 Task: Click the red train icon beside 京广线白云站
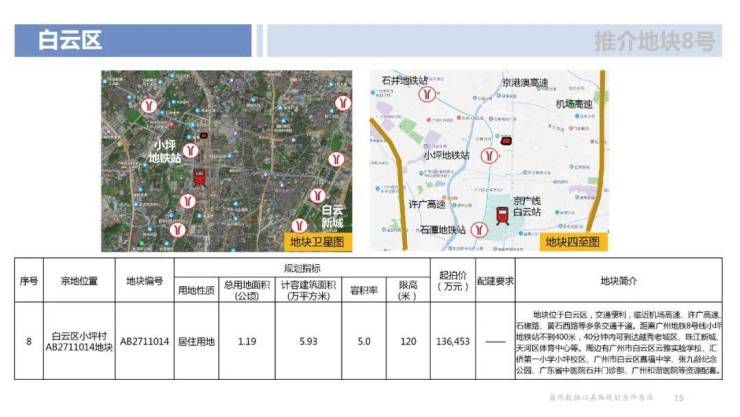pyautogui.click(x=502, y=216)
